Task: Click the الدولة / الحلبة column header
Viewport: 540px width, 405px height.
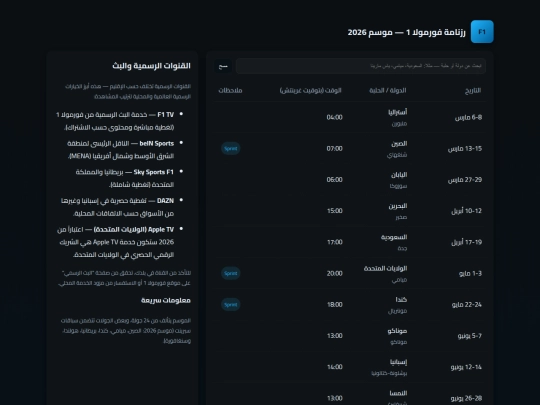Action: (x=388, y=91)
